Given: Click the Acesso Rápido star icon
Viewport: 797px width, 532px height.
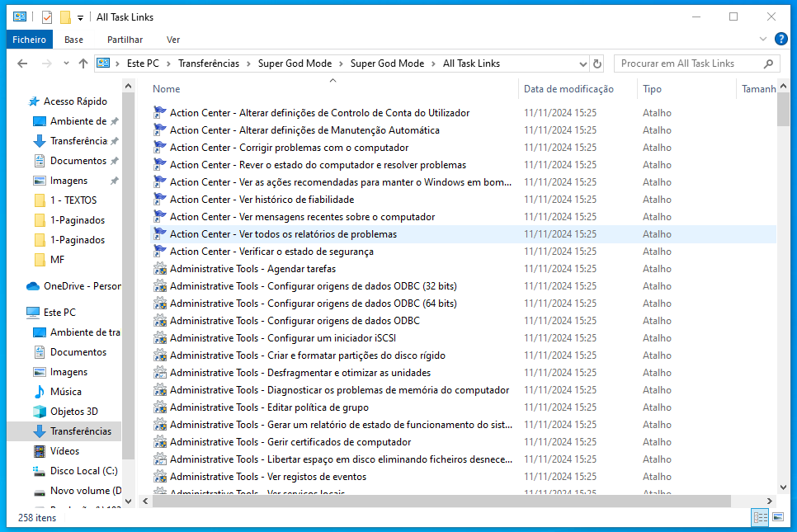Looking at the screenshot, I should click(34, 101).
